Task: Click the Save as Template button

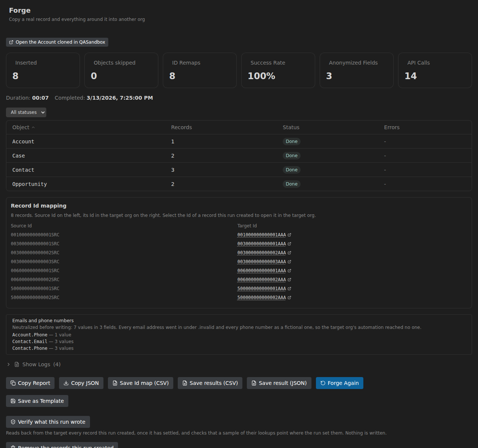Action: pyautogui.click(x=37, y=401)
